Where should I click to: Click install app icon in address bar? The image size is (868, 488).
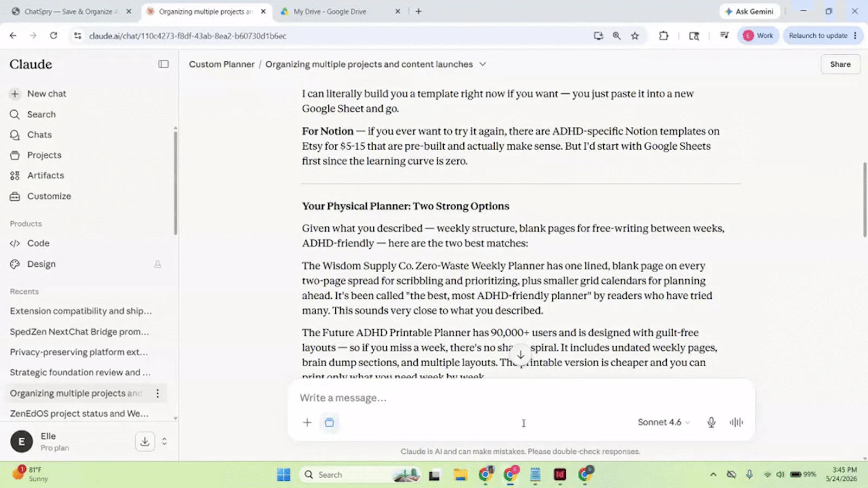pyautogui.click(x=598, y=36)
